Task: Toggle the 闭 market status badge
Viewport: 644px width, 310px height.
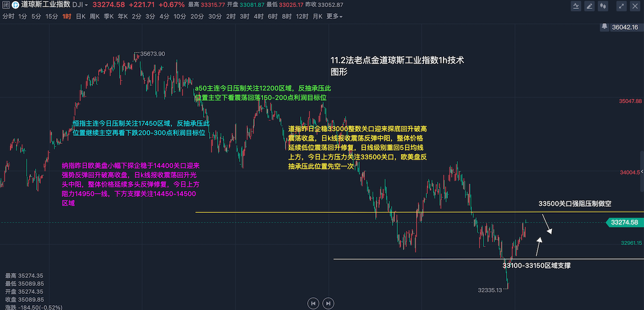Action: pyautogui.click(x=6, y=5)
